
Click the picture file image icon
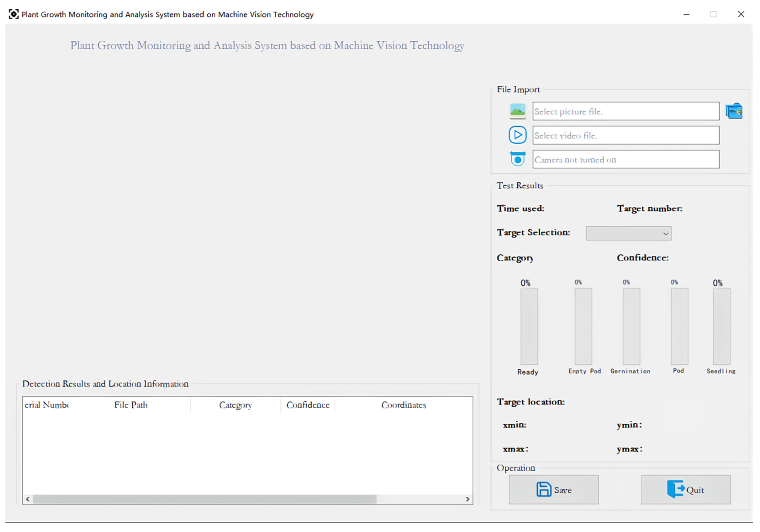[517, 111]
